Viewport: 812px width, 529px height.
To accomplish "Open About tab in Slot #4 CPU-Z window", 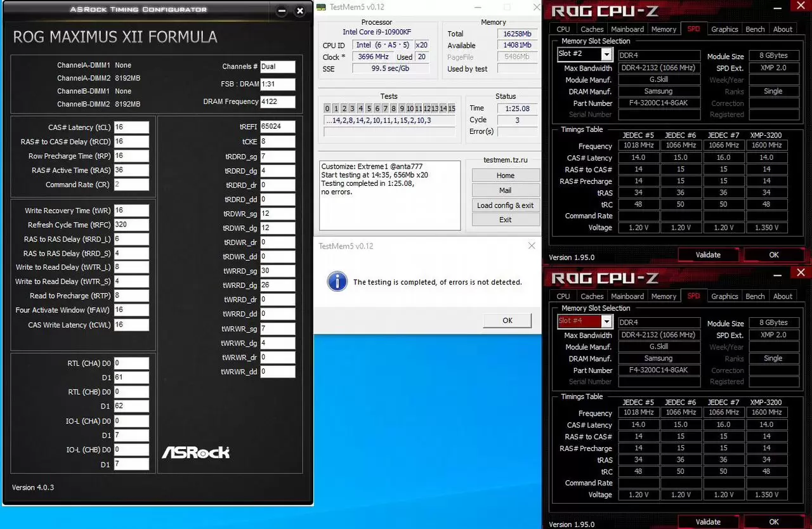I will coord(783,296).
